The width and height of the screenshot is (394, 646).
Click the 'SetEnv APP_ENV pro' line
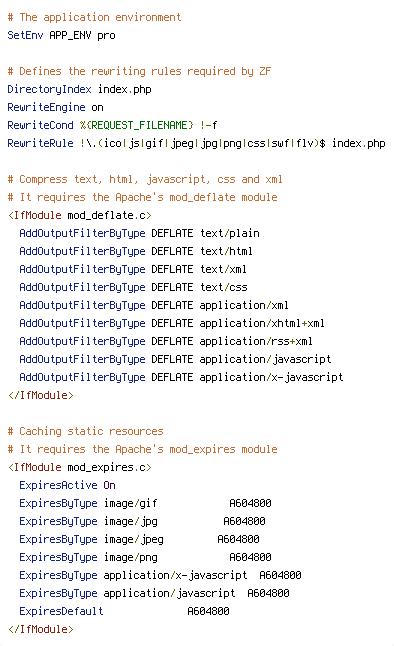(61, 35)
